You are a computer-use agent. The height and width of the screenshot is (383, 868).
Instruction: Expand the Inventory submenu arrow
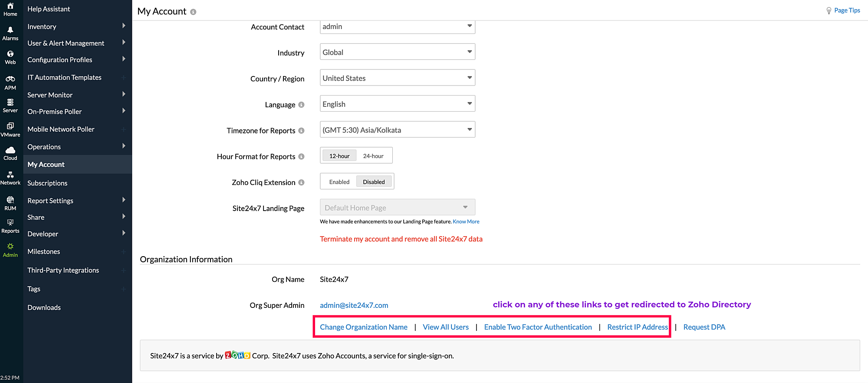click(x=124, y=26)
